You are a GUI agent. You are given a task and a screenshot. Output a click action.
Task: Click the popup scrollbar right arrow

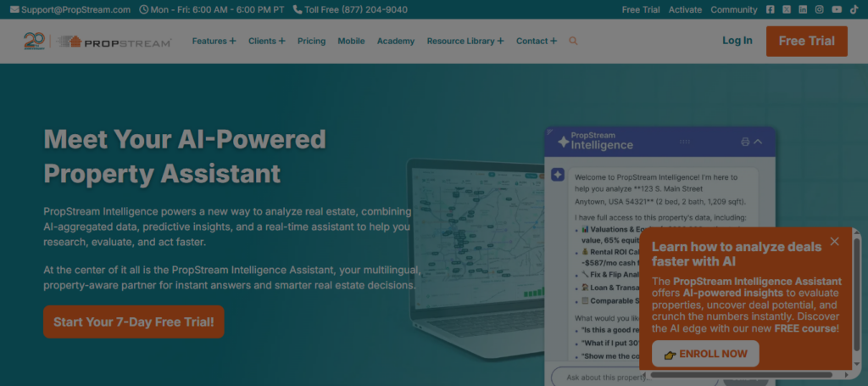pos(845,375)
